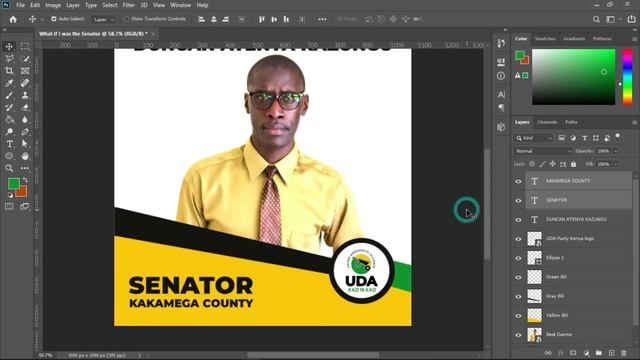This screenshot has height=360, width=640.
Task: Create a new layer with plus icon
Action: (611, 353)
